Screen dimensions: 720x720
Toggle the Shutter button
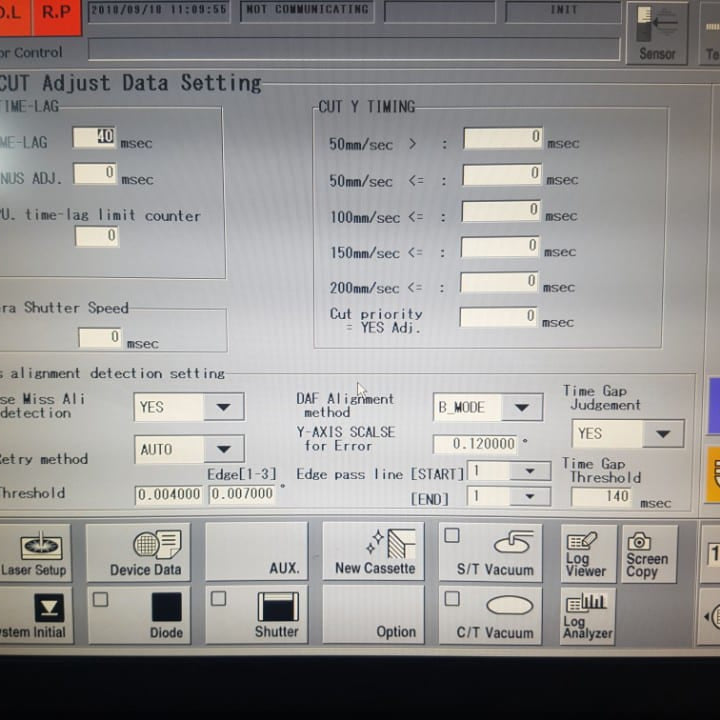pyautogui.click(x=256, y=615)
